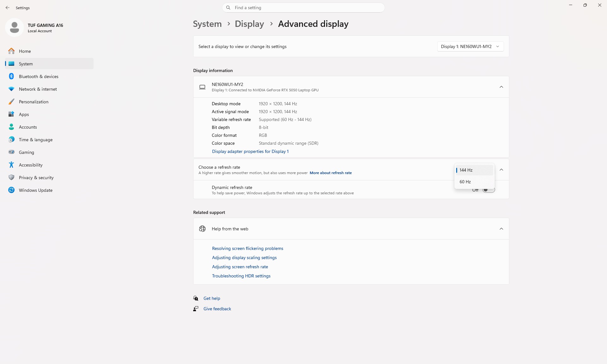Collapse the NE160WU1-MY2 display information section
The width and height of the screenshot is (607, 364).
pyautogui.click(x=501, y=87)
